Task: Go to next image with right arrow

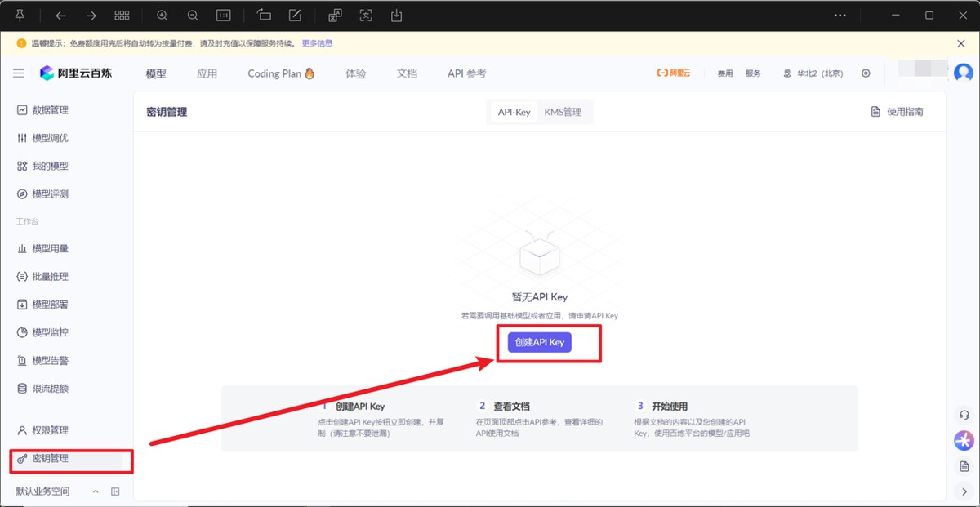Action: click(91, 15)
